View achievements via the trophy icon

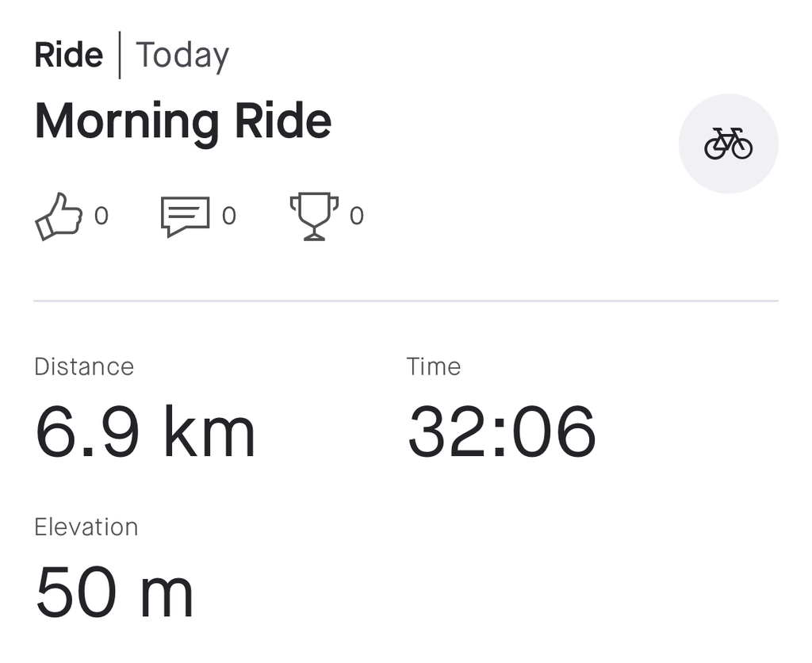pyautogui.click(x=314, y=216)
